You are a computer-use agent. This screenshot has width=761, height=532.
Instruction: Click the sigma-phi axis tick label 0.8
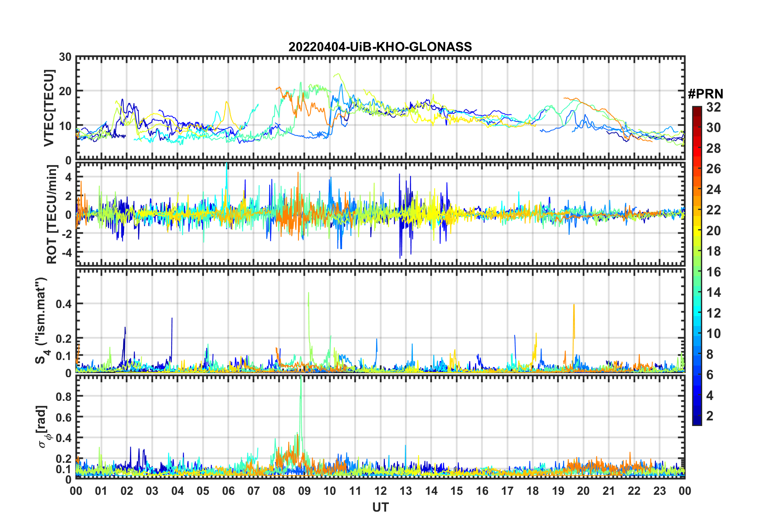tap(64, 396)
